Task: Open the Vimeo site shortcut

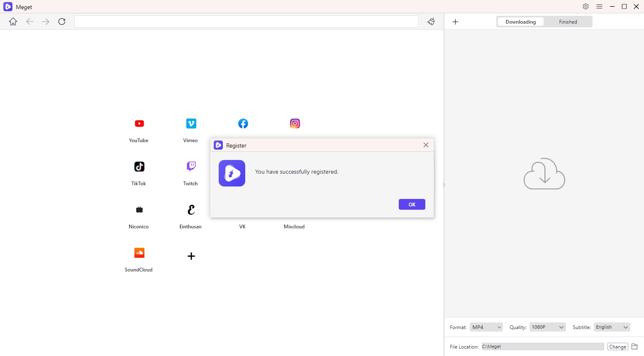Action: [191, 124]
